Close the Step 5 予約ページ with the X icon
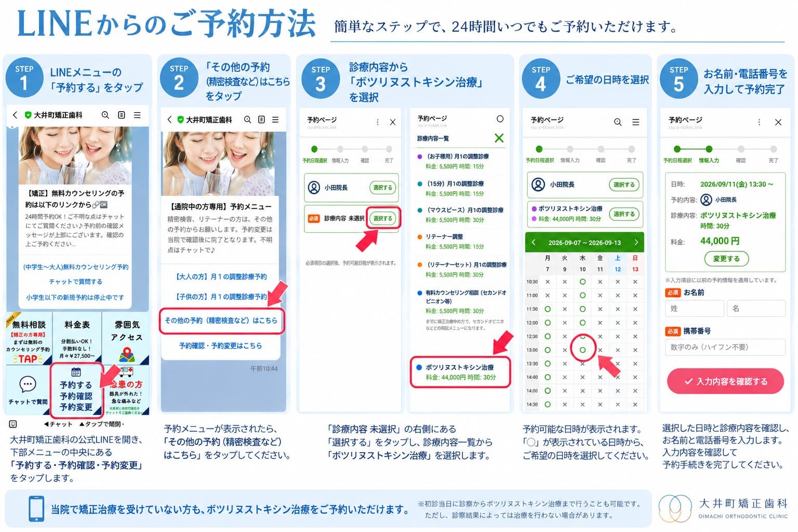 (x=778, y=122)
